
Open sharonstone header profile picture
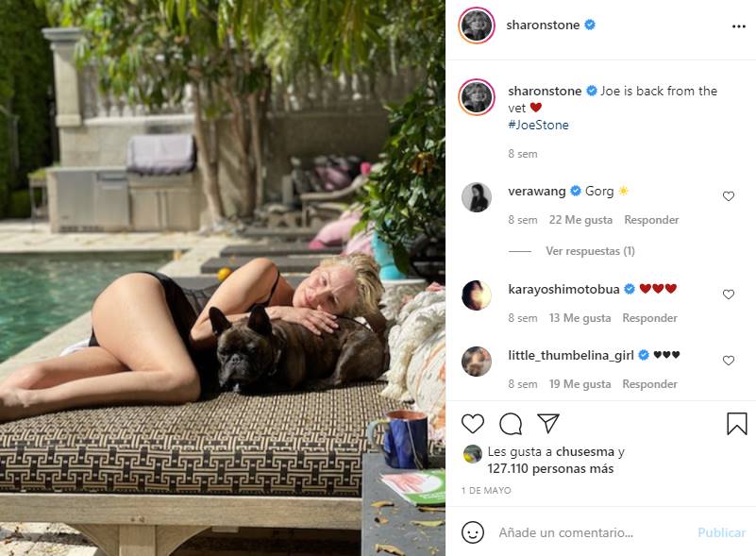(477, 25)
